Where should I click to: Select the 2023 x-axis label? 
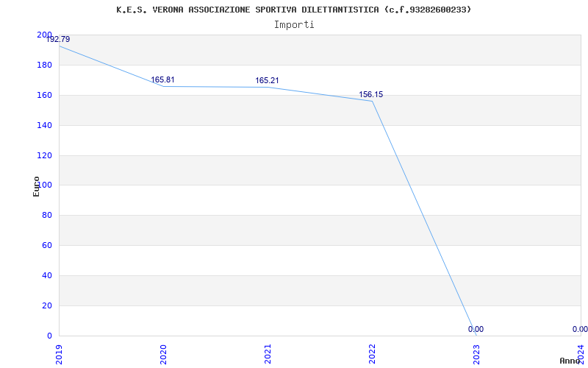point(476,355)
